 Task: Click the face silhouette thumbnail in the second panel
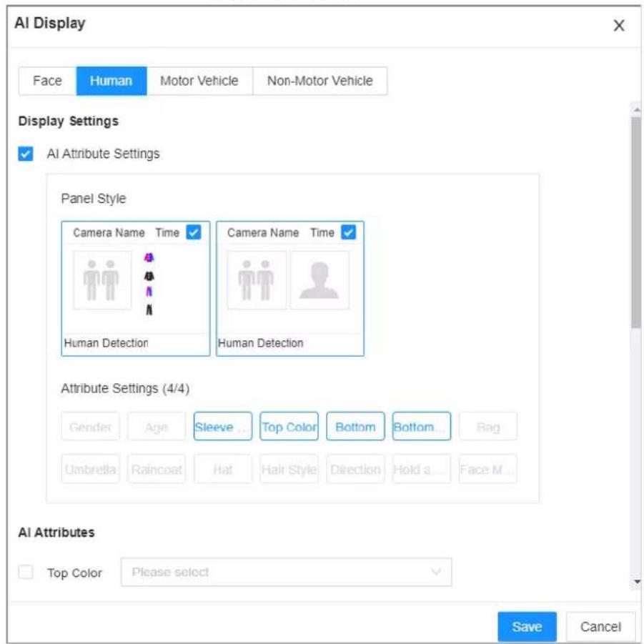pyautogui.click(x=319, y=279)
